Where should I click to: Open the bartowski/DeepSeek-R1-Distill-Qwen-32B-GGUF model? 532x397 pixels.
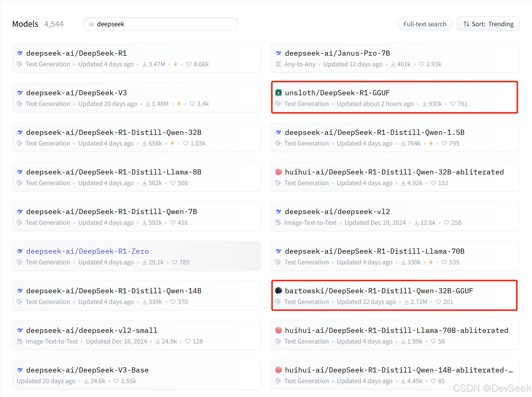coord(379,291)
